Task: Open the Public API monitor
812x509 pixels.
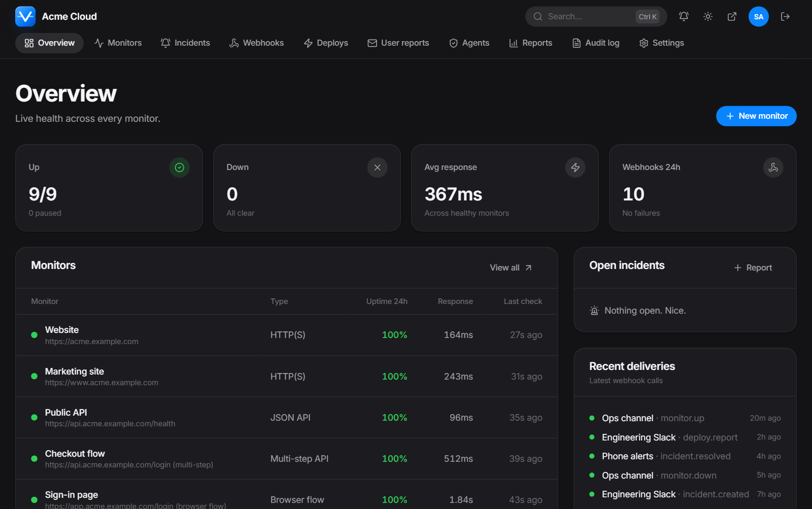Action: pos(287,418)
